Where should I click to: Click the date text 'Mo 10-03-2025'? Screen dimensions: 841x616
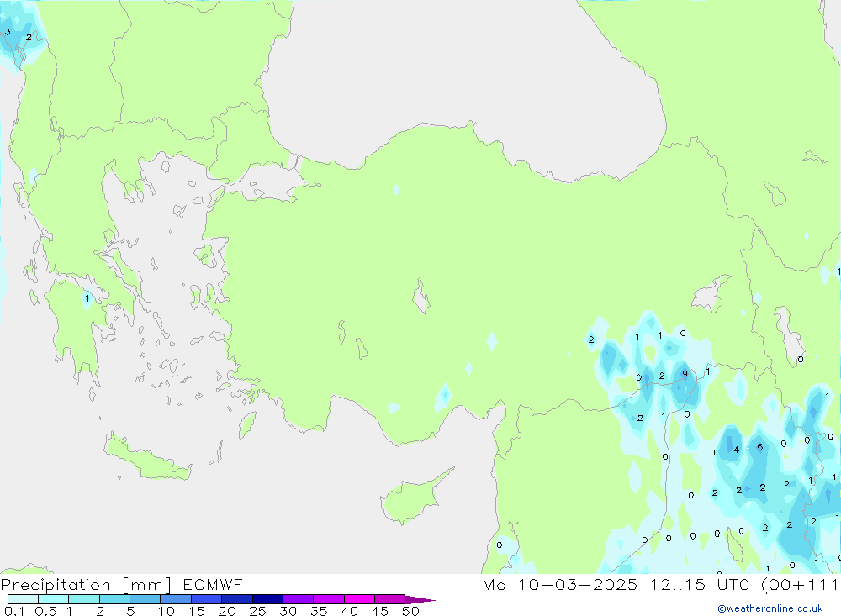pos(560,584)
